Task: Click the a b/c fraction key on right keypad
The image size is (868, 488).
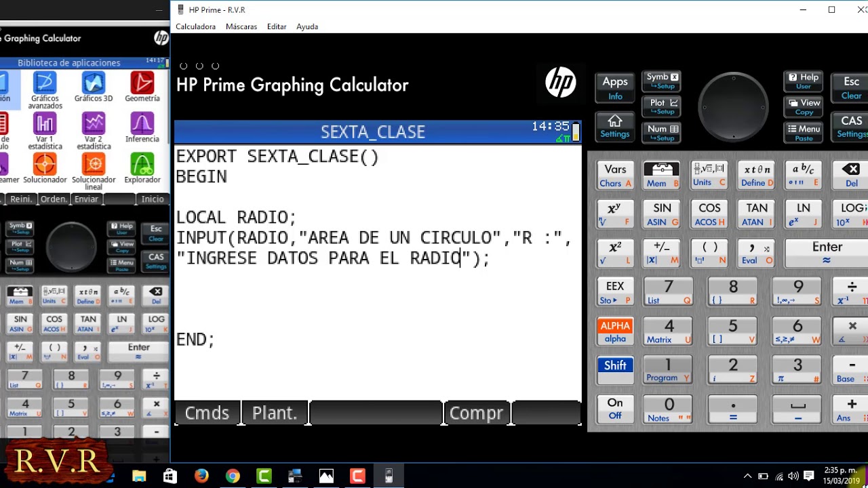Action: (x=804, y=176)
